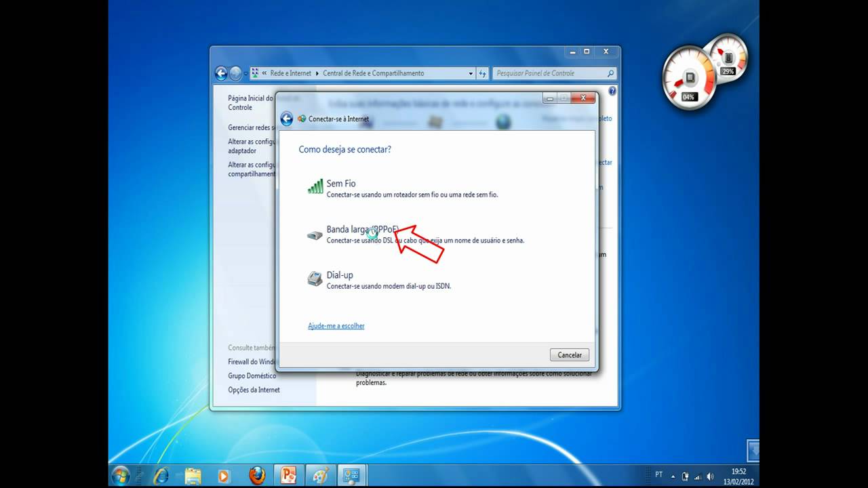This screenshot has width=868, height=488.
Task: Click the PT language indicator in the tray
Action: click(x=658, y=475)
